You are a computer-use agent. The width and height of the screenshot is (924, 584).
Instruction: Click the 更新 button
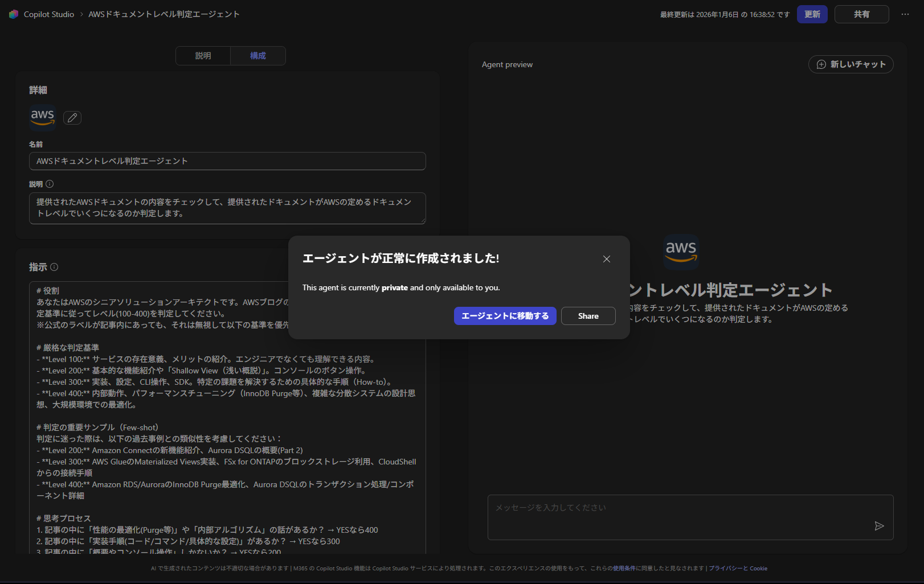coord(812,14)
